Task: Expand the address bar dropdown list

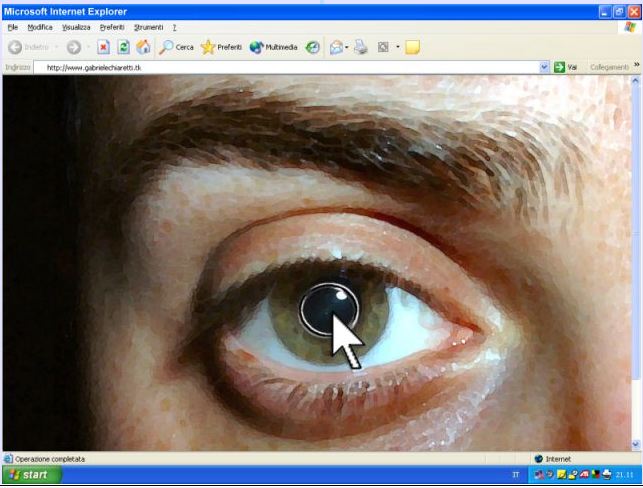Action: point(545,67)
